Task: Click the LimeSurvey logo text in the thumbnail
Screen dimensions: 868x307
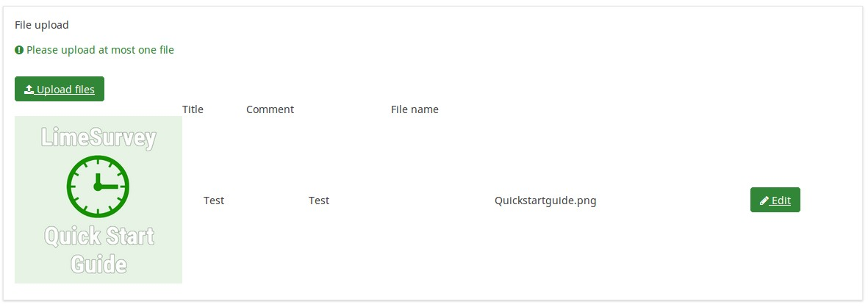Action: [98, 138]
